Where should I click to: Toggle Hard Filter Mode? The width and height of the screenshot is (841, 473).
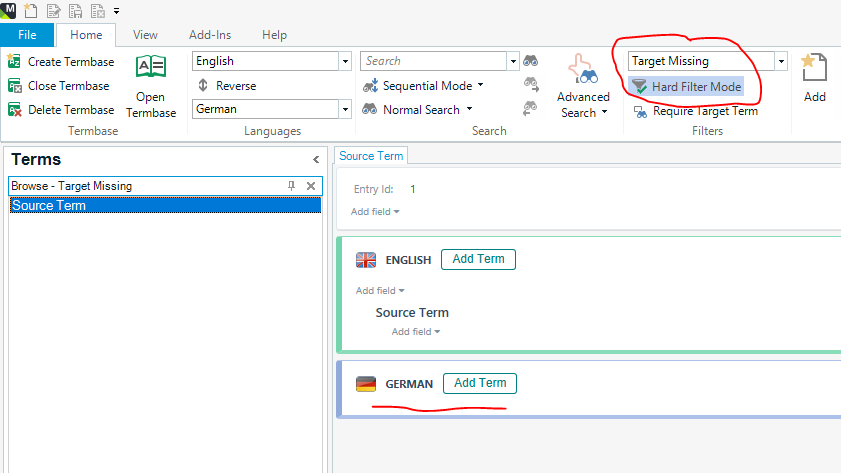(x=686, y=86)
